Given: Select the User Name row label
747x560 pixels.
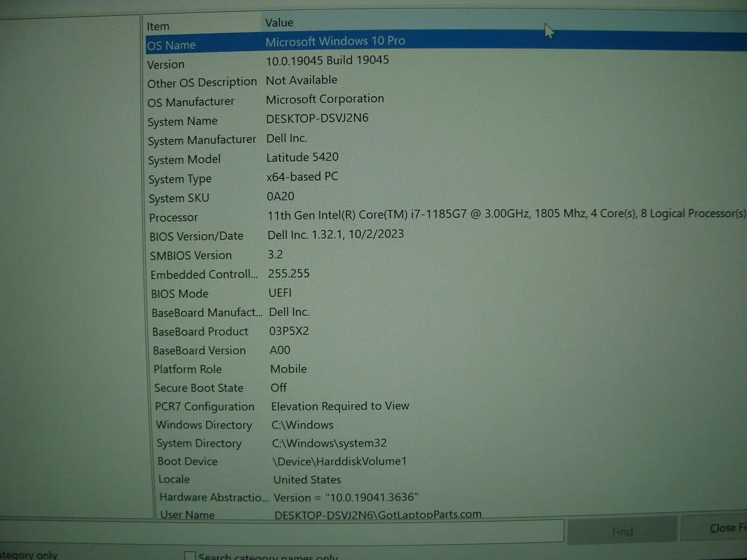Looking at the screenshot, I should (187, 514).
